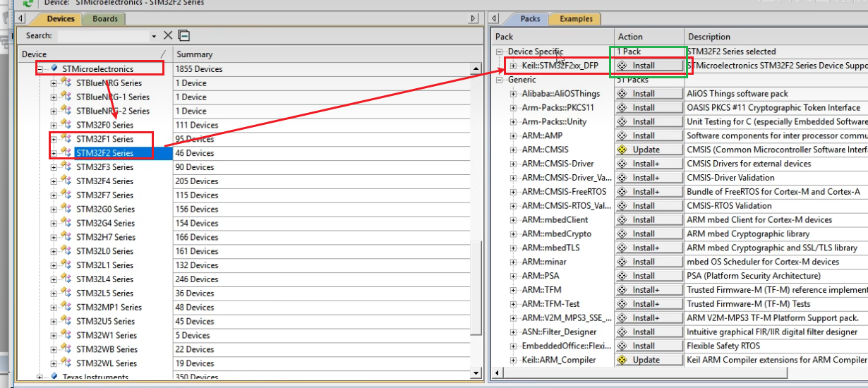
Task: Expand the STM32F4 Series node
Action: tap(54, 181)
